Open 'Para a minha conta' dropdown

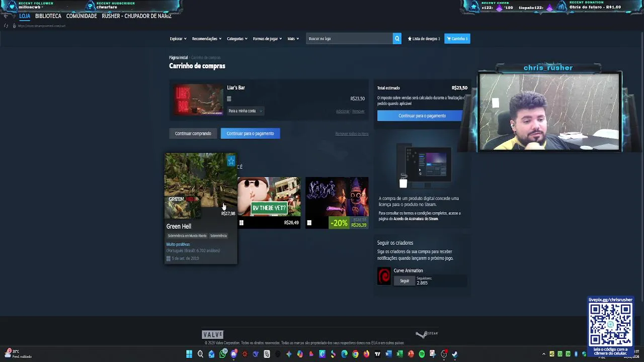(245, 111)
